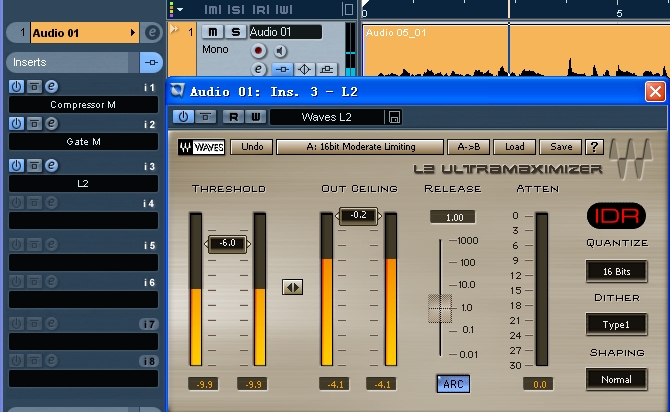Toggle power on insert i1 Compressor M
This screenshot has width=670, height=412.
16,87
